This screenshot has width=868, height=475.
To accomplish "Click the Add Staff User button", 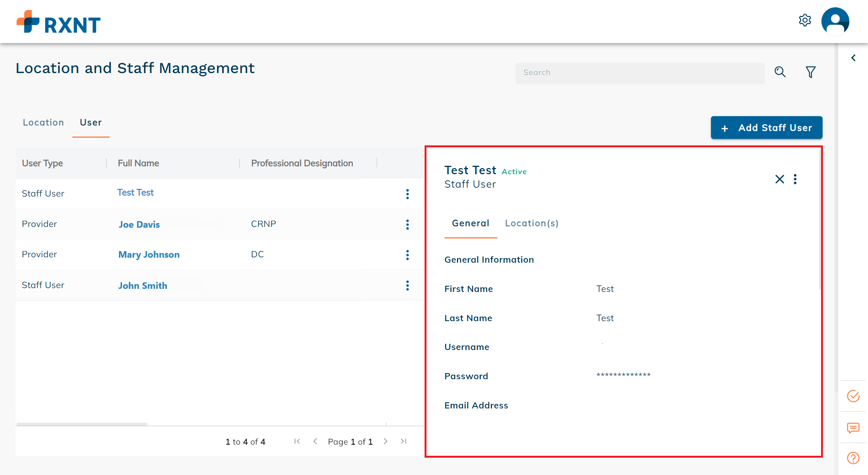I will (x=766, y=128).
